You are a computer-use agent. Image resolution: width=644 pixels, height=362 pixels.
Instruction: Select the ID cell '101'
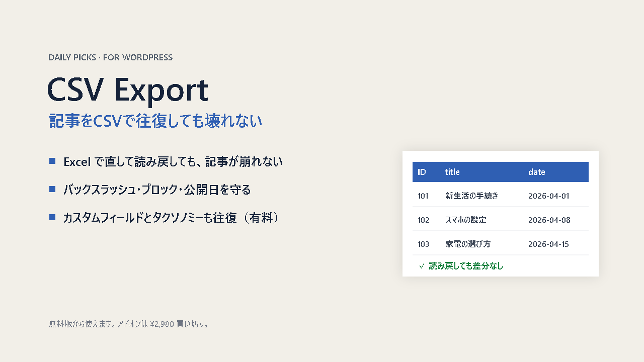click(x=423, y=196)
